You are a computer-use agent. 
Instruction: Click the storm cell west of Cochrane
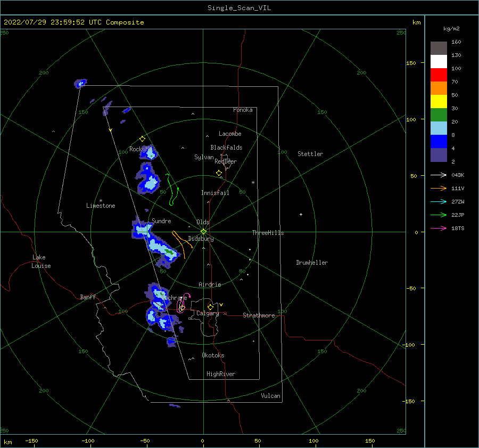[158, 296]
